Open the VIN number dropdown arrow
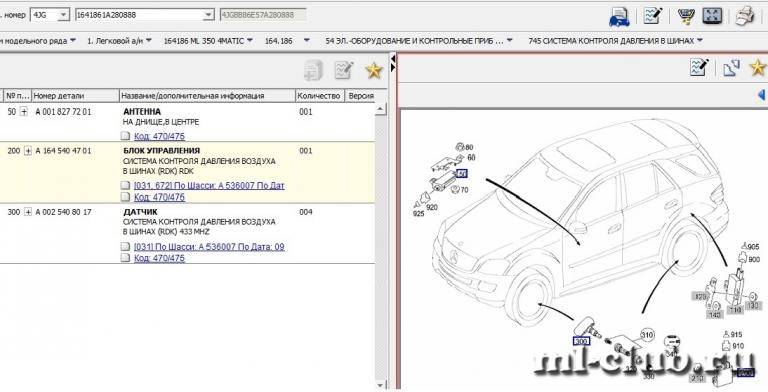Image resolution: width=768 pixels, height=392 pixels. click(209, 15)
